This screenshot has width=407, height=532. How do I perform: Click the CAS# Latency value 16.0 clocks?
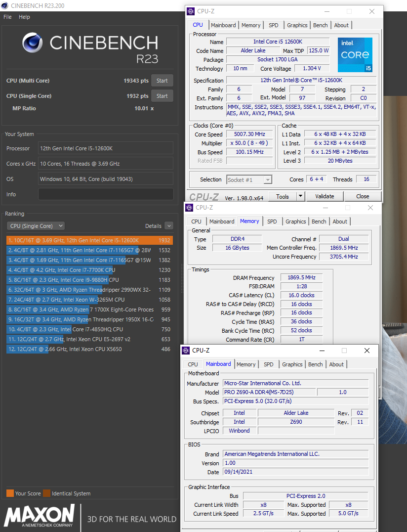[302, 295]
